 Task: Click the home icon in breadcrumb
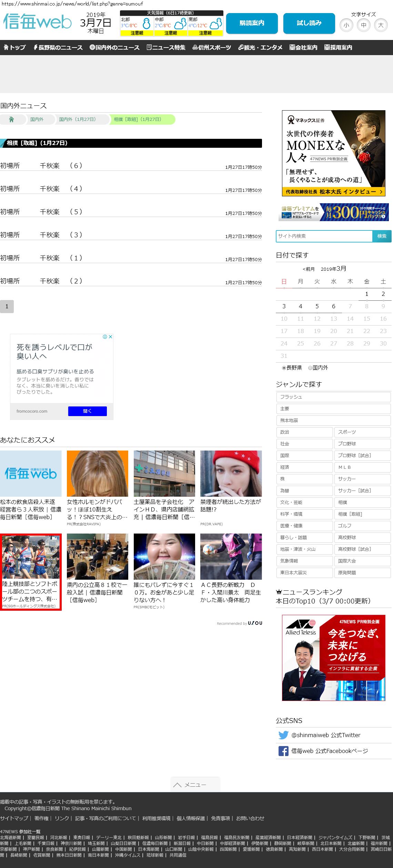[11, 120]
